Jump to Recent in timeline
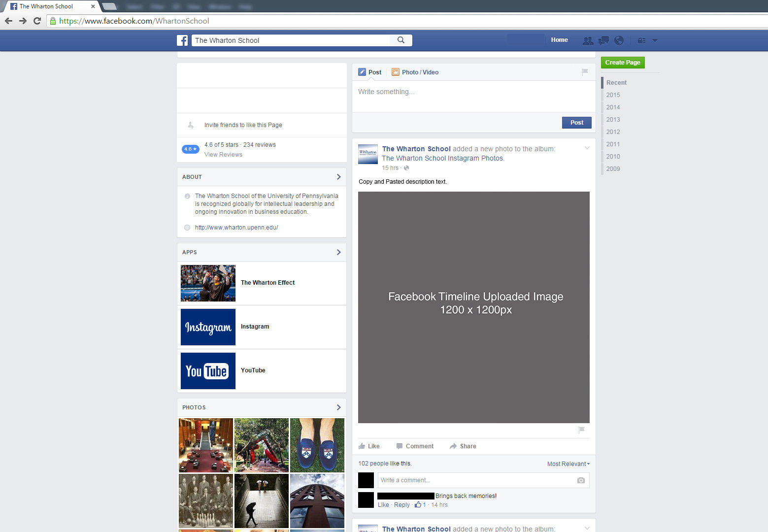Viewport: 768px width, 532px height. [x=616, y=83]
